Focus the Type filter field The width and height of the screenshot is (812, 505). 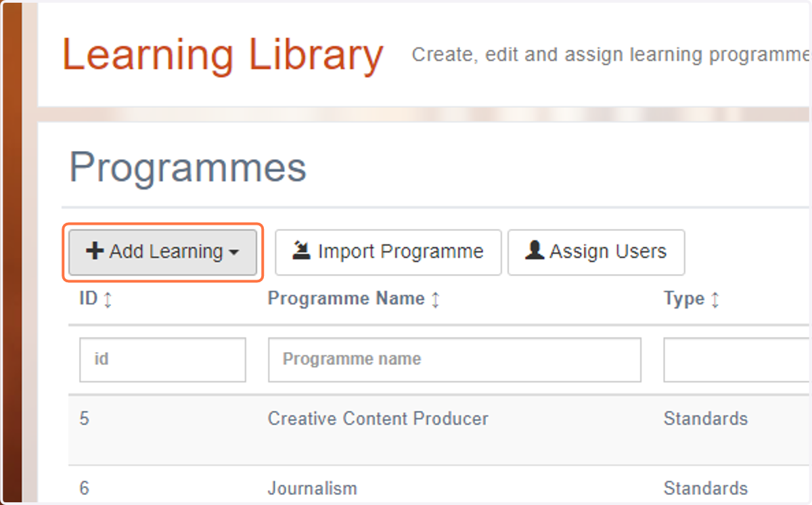tap(737, 359)
